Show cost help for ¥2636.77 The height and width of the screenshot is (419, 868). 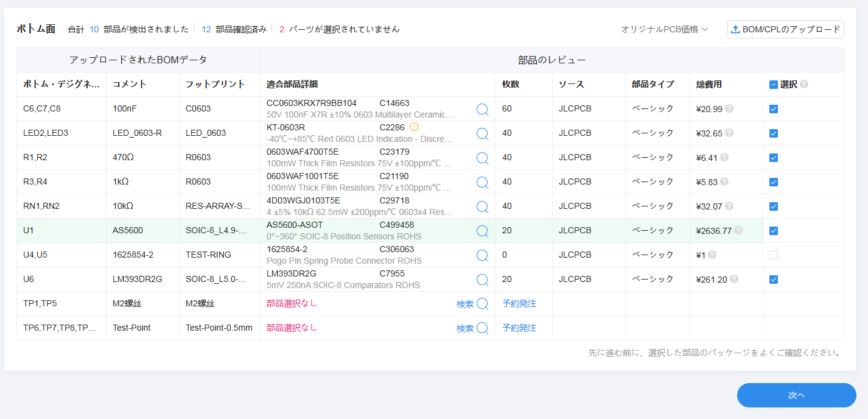coord(738,230)
